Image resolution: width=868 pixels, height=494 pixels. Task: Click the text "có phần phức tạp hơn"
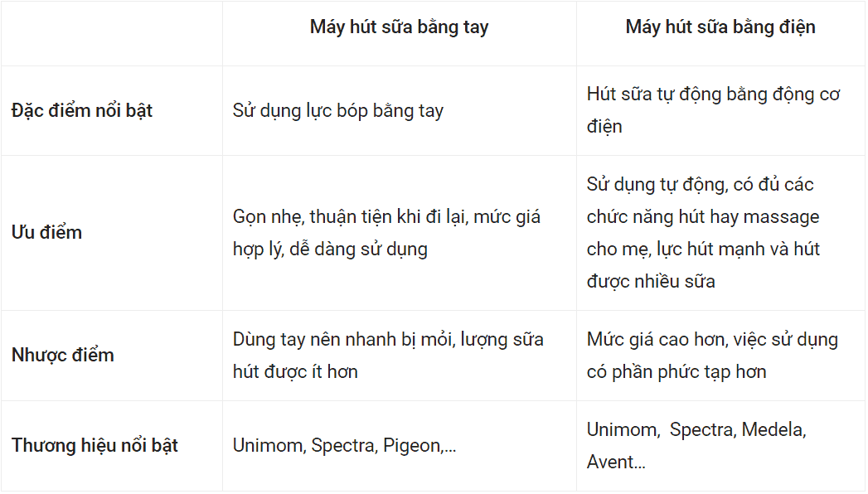676,372
